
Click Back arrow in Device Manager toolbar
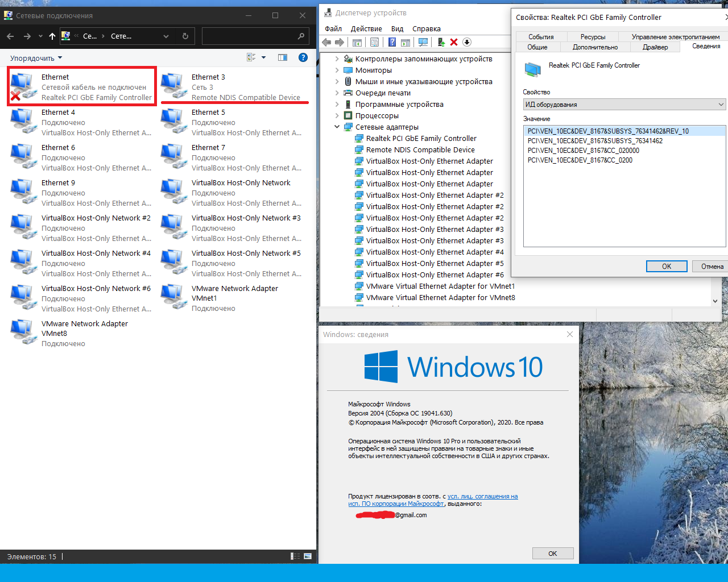[x=326, y=42]
